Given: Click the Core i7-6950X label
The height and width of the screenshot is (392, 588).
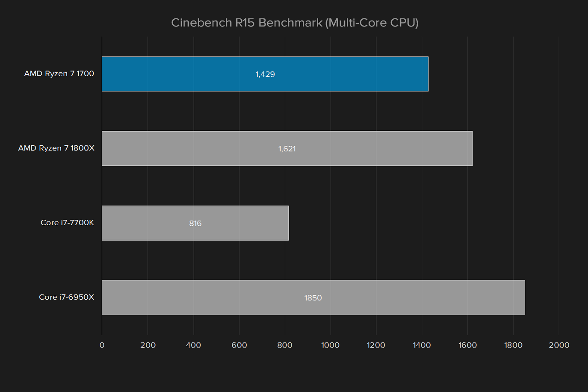Looking at the screenshot, I should coord(66,297).
